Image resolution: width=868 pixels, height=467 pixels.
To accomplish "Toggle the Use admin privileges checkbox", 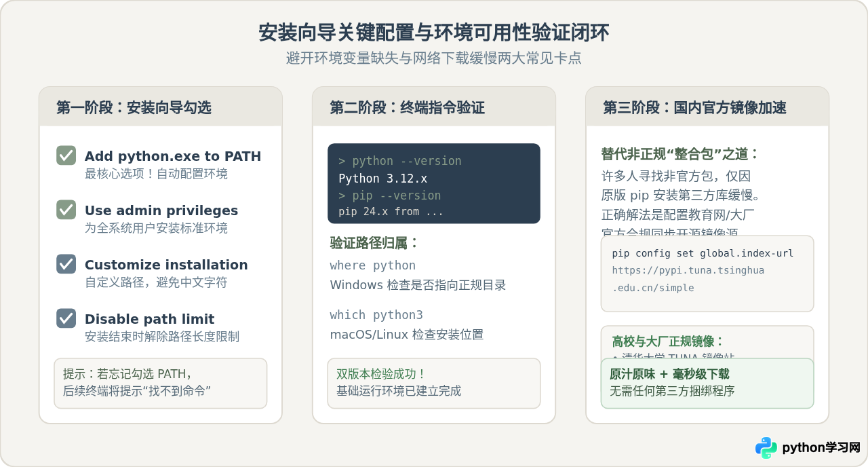I will pyautogui.click(x=66, y=210).
